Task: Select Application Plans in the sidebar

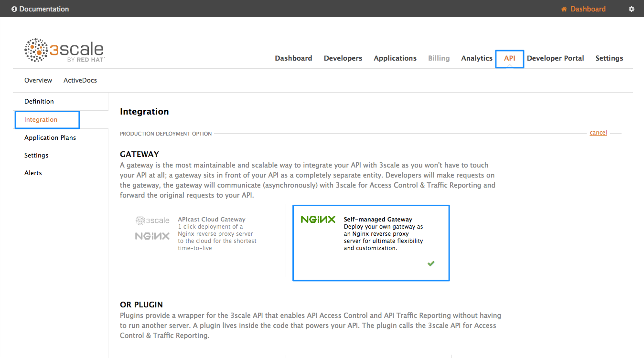Action: [x=50, y=137]
